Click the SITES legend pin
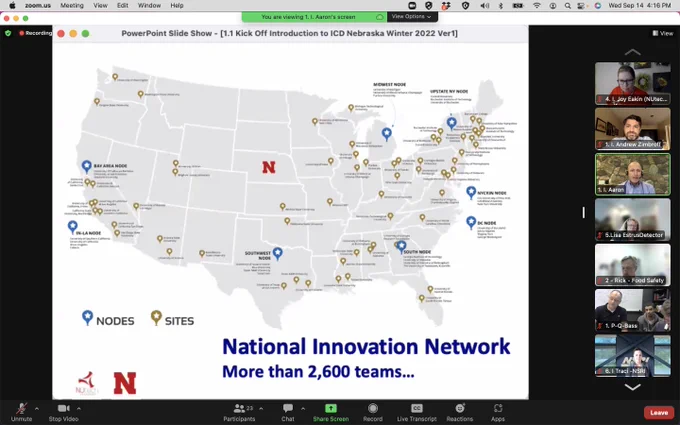680x425 pixels. pos(156,317)
